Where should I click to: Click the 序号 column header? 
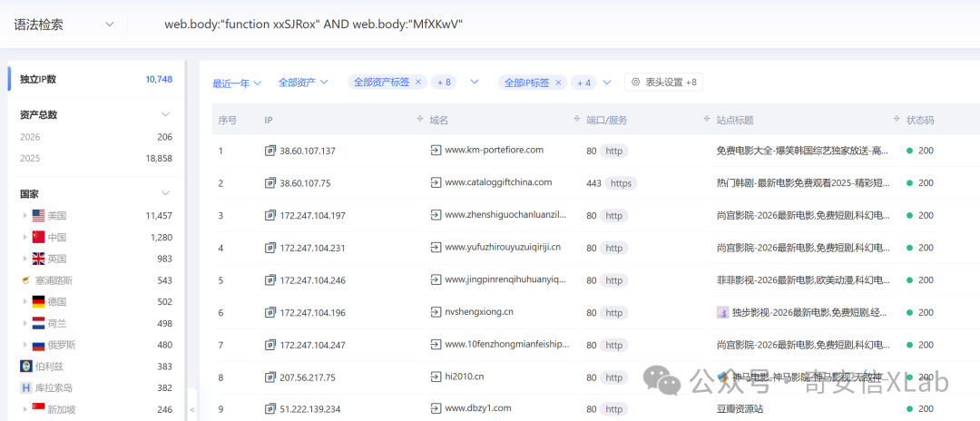click(x=227, y=120)
